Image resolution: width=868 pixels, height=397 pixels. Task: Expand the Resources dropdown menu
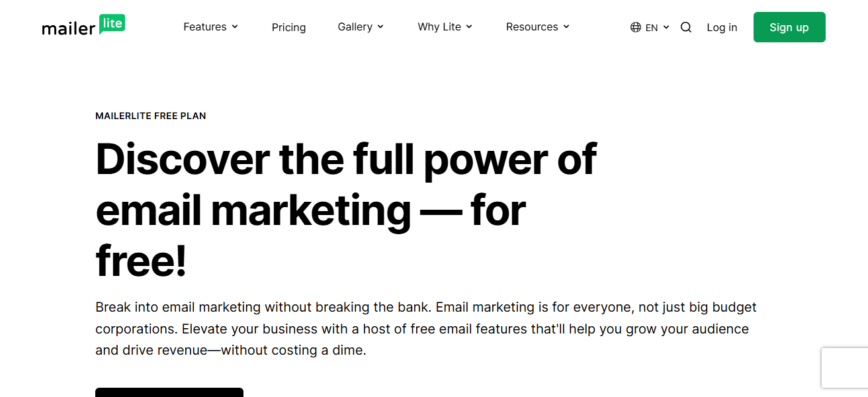(x=537, y=26)
